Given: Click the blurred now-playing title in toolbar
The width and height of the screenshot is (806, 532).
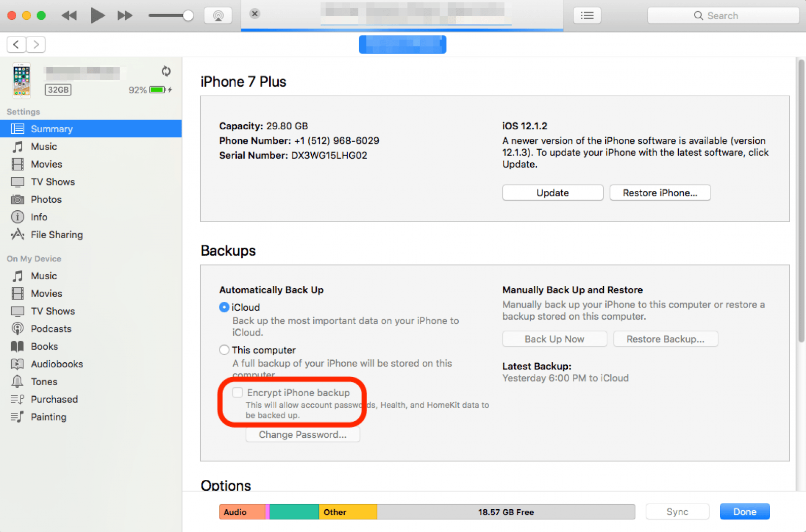Looking at the screenshot, I should (x=416, y=14).
